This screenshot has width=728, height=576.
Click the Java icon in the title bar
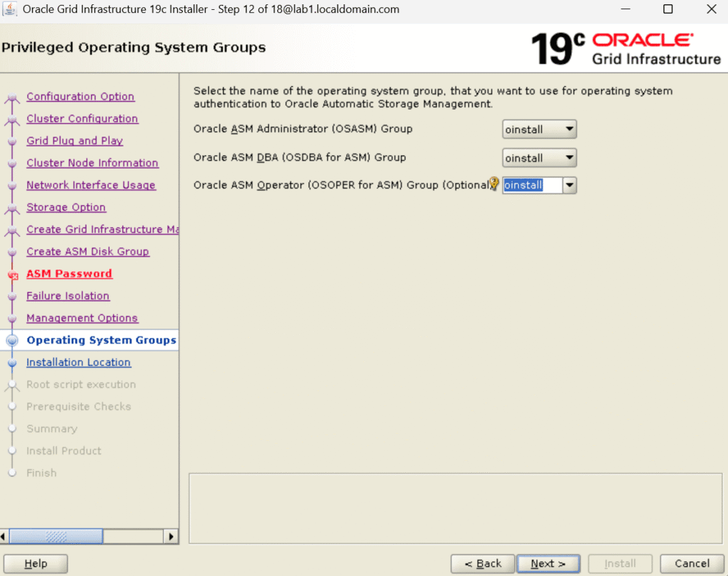tap(10, 9)
